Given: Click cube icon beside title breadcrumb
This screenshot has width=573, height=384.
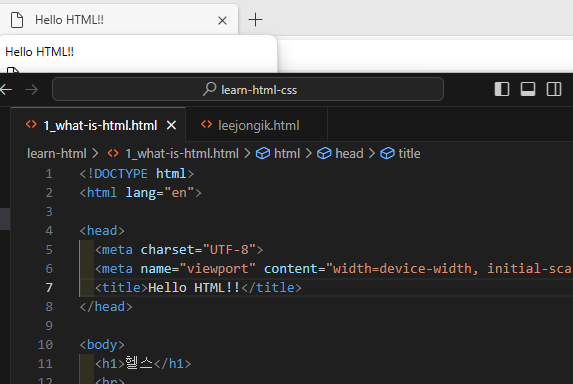Looking at the screenshot, I should 387,153.
